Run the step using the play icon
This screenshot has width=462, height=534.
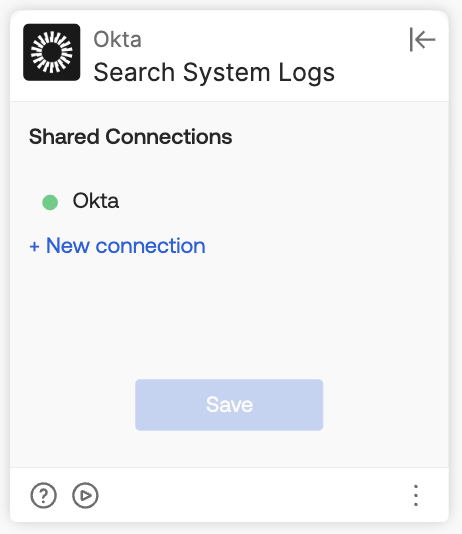click(85, 495)
